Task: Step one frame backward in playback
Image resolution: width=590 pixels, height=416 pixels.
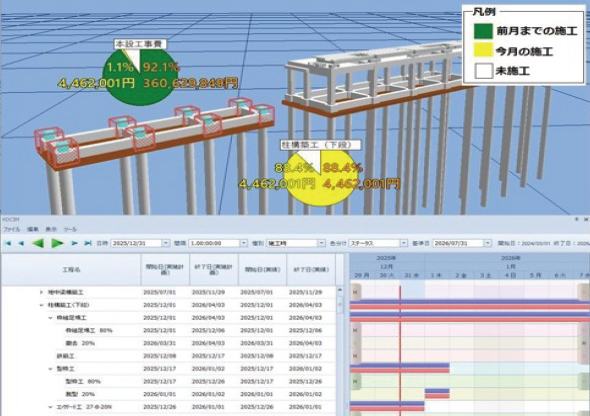Action: [x=21, y=243]
